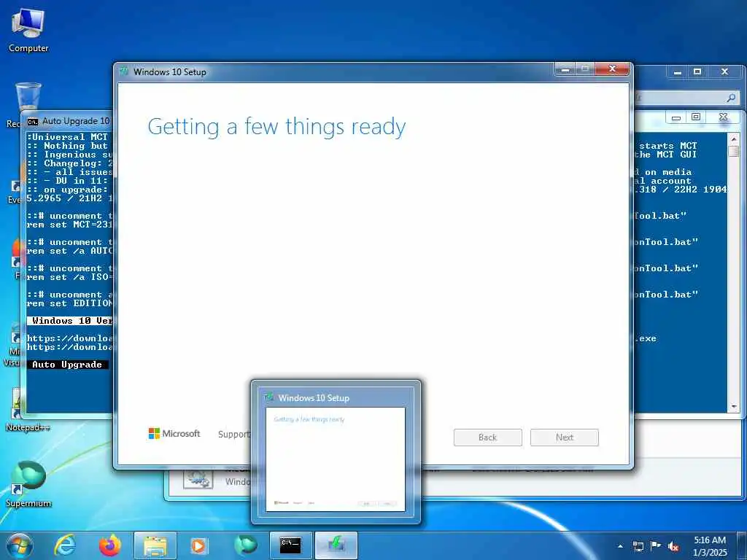Click the 'starts MCT' text in console
This screenshot has height=560, width=747.
[x=668, y=146]
